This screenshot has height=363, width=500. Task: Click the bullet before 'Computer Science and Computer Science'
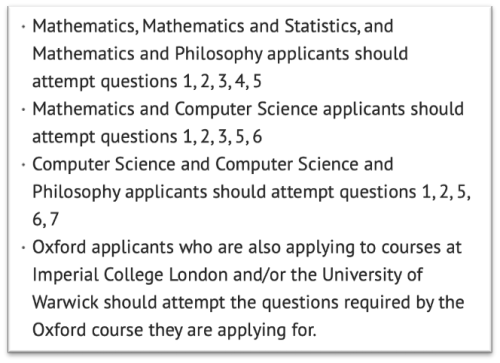pyautogui.click(x=23, y=165)
